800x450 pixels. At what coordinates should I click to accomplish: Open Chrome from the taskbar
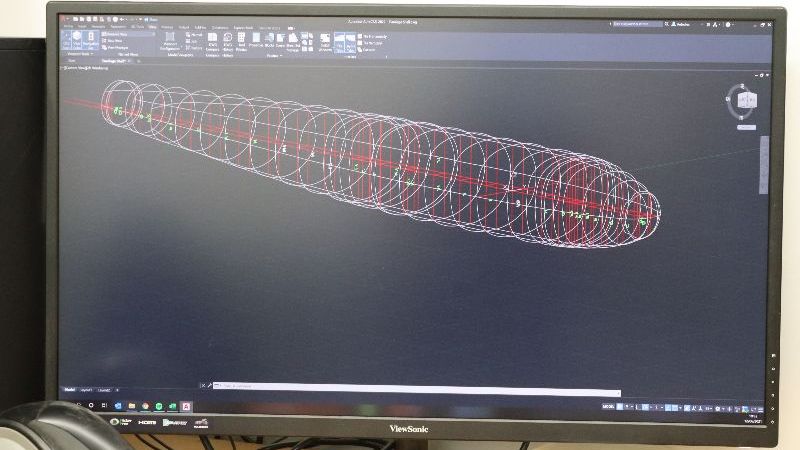[x=145, y=406]
